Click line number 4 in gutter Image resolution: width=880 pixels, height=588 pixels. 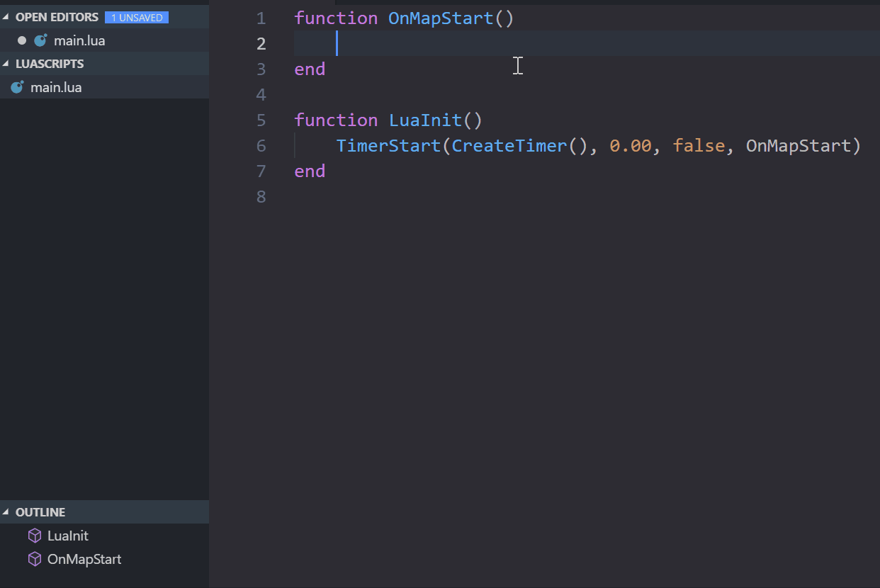coord(261,95)
